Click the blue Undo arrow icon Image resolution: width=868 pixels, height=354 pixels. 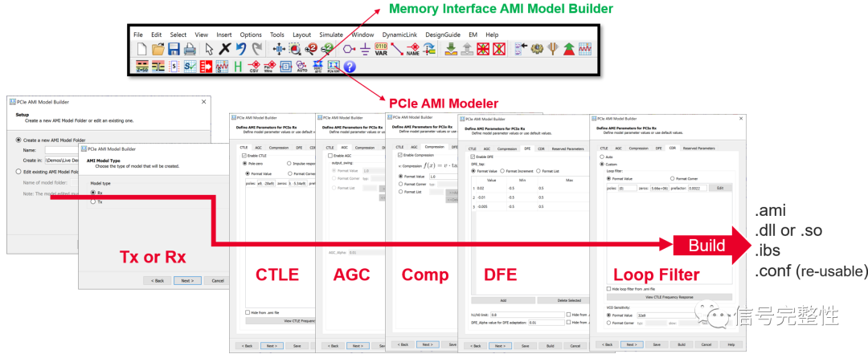(x=241, y=49)
